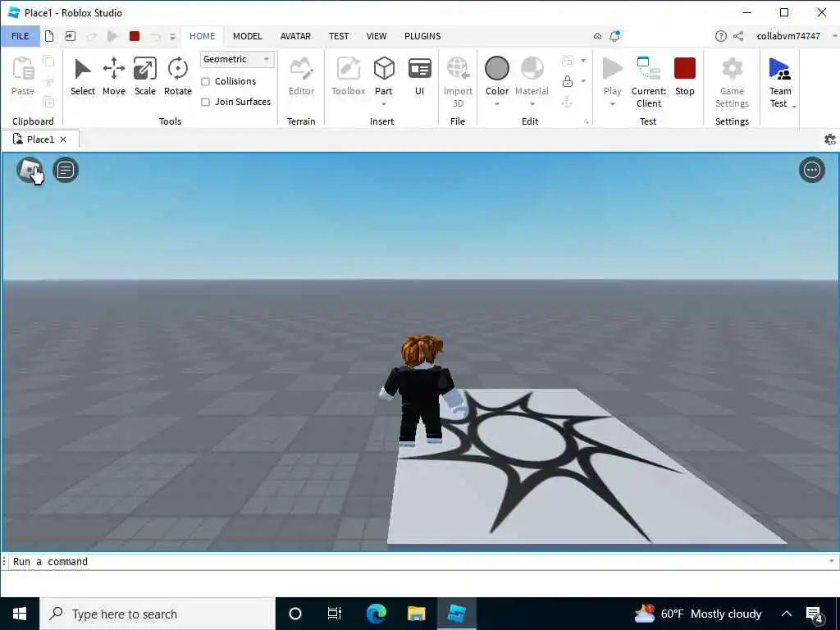Open the UI insert tool
Screen dimensions: 840x630
click(x=419, y=77)
